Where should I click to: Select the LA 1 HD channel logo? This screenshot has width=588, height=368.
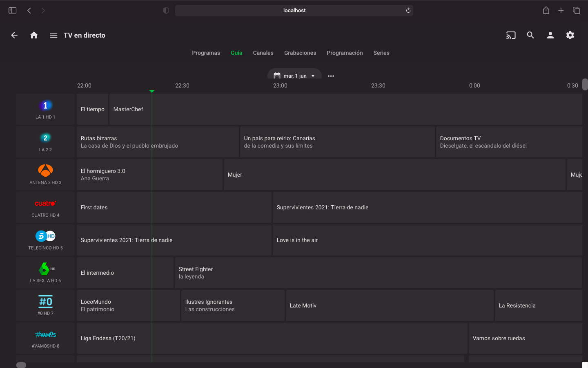[45, 106]
